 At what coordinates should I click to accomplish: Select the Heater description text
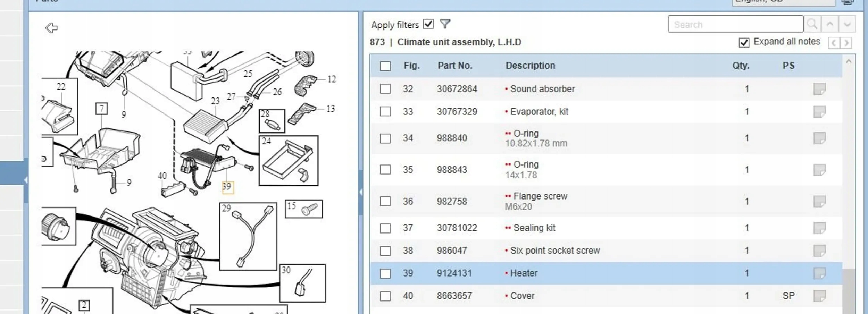(524, 273)
